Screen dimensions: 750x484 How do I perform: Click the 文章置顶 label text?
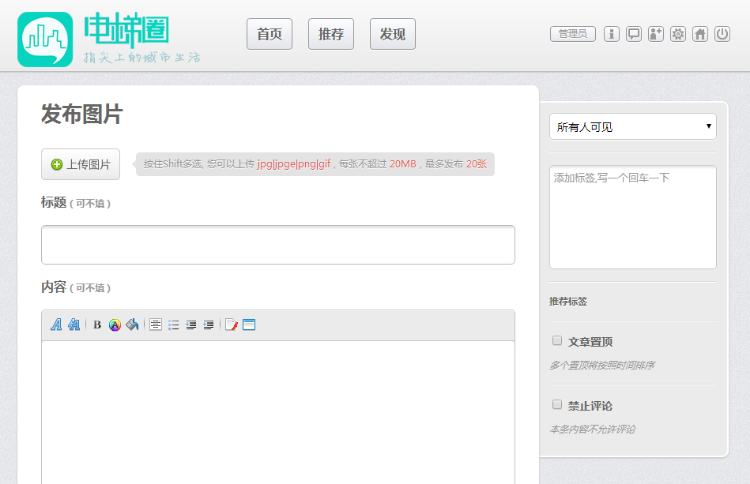tap(590, 342)
